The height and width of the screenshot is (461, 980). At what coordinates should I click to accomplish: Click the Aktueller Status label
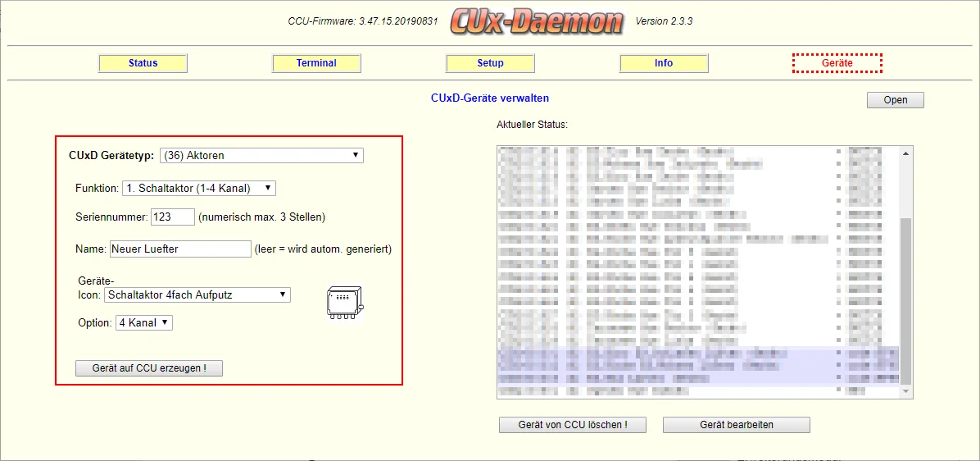point(532,125)
